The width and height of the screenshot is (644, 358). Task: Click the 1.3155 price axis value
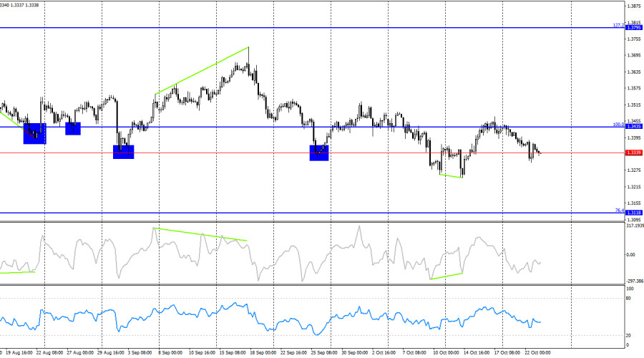pyautogui.click(x=634, y=203)
